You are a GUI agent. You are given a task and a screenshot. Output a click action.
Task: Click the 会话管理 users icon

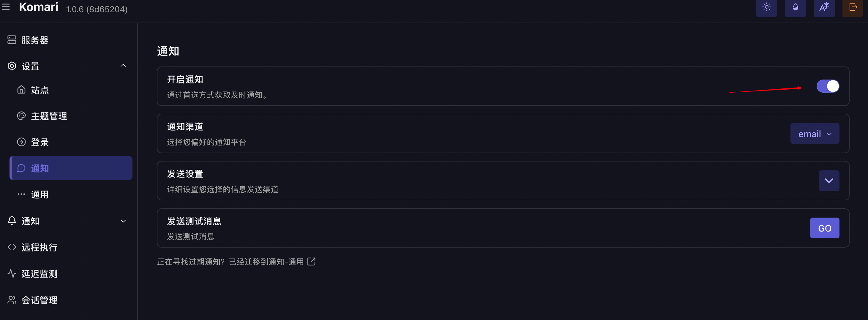12,300
